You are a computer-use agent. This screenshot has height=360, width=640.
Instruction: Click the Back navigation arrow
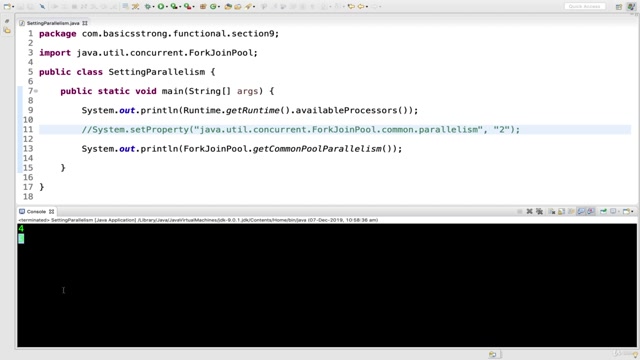tap(361, 7)
